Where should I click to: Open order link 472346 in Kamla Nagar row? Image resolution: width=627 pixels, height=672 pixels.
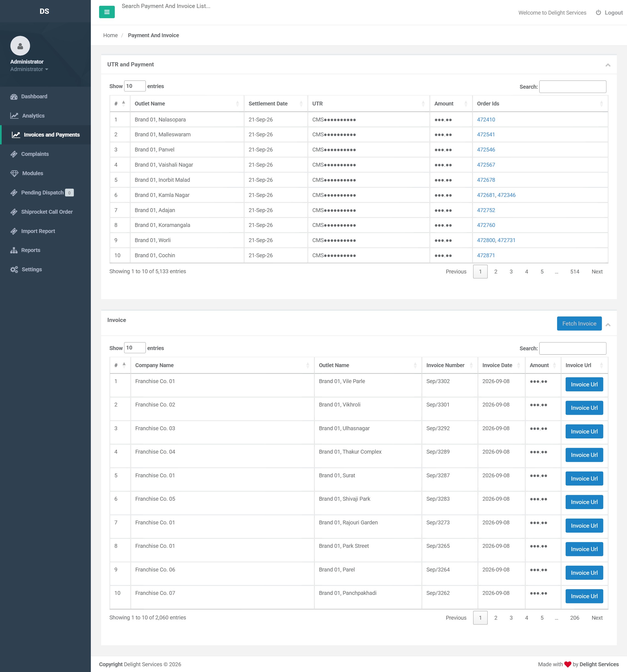point(506,195)
